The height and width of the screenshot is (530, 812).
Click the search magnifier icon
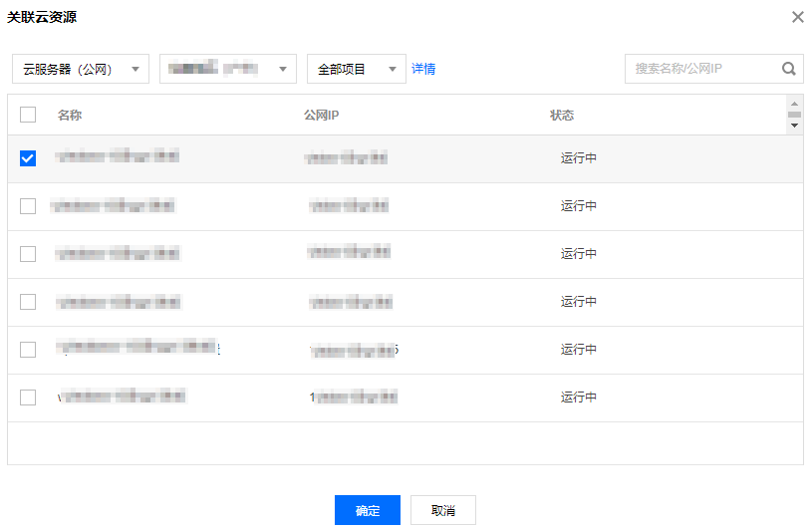click(789, 69)
